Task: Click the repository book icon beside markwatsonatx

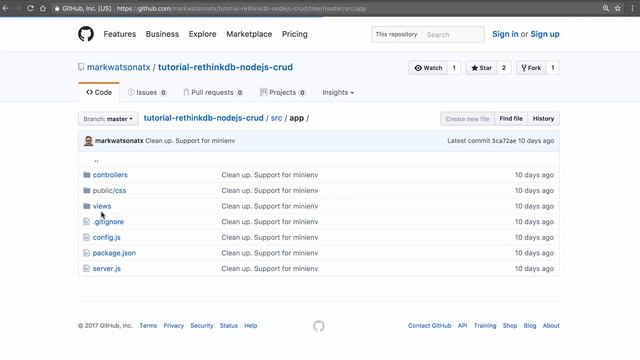Action: [x=81, y=67]
